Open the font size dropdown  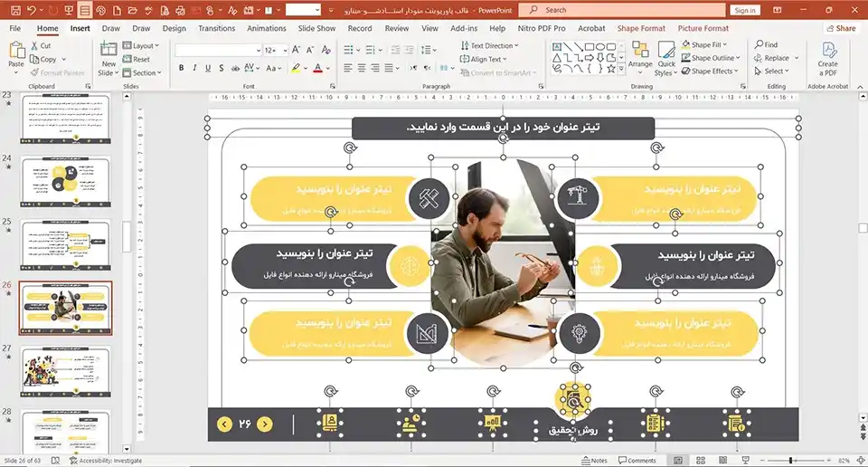click(285, 51)
